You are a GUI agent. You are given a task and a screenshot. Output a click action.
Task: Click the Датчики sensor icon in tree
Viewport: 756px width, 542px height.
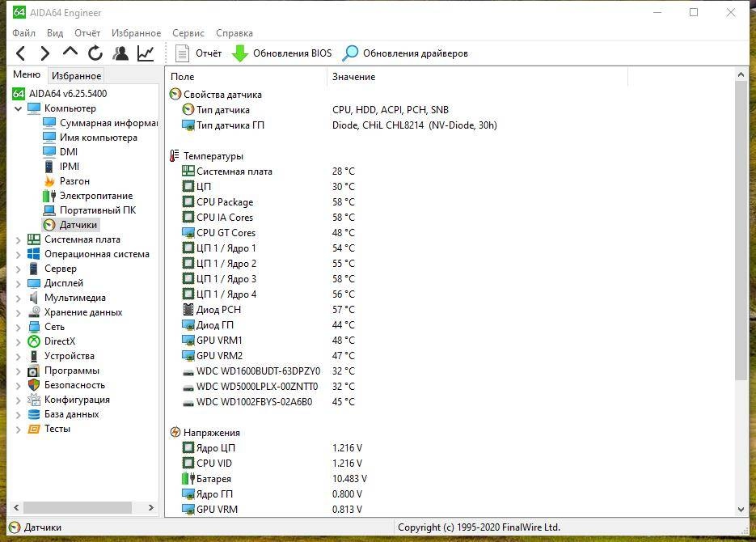[x=49, y=225]
